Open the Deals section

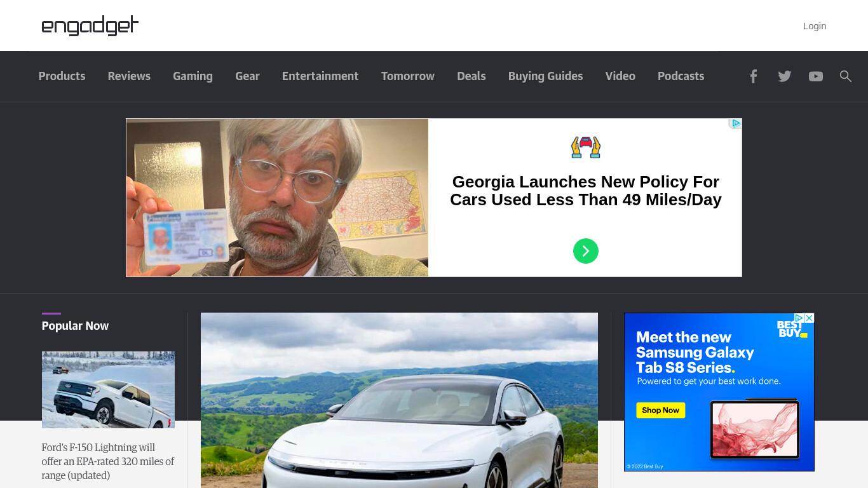(x=471, y=76)
